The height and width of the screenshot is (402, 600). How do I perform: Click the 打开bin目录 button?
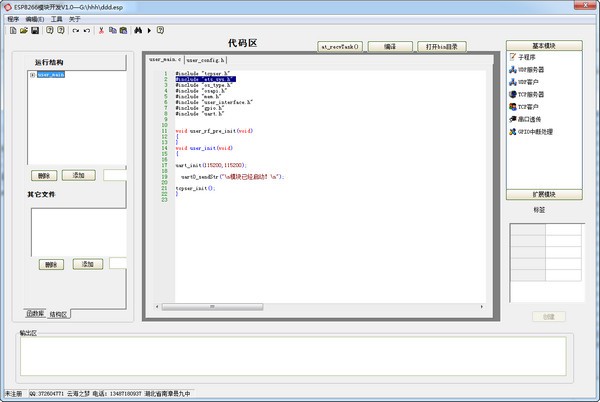coord(442,47)
